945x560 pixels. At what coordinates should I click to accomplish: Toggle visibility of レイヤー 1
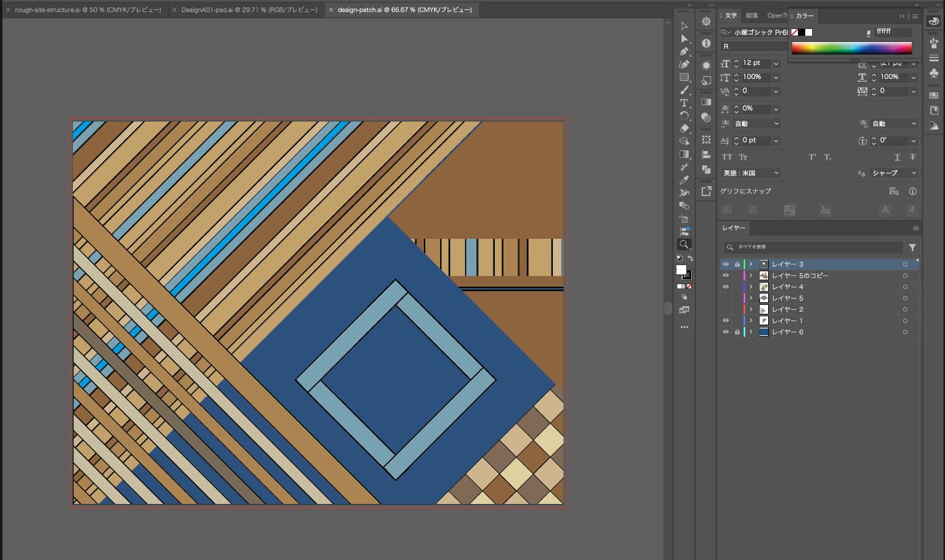(726, 320)
